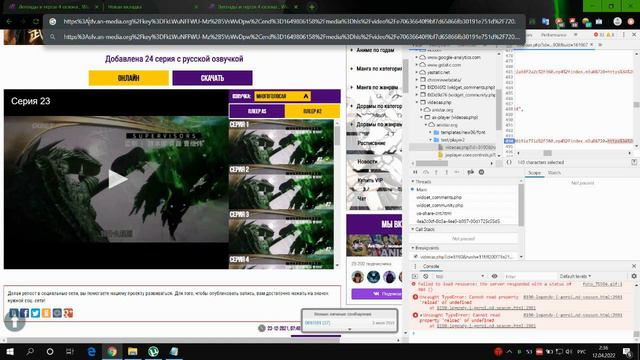Image resolution: width=640 pixels, height=360 pixels.
Task: Open Windows Start menu
Action: tap(10, 351)
